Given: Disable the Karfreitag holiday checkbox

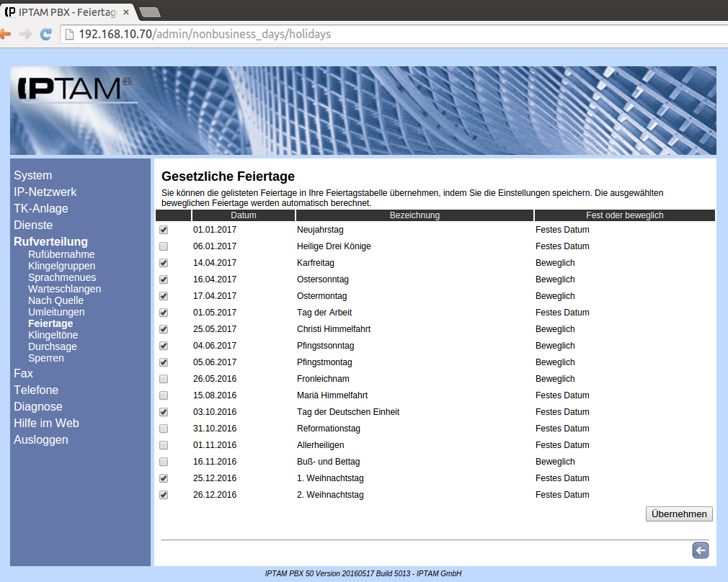Looking at the screenshot, I should point(164,263).
